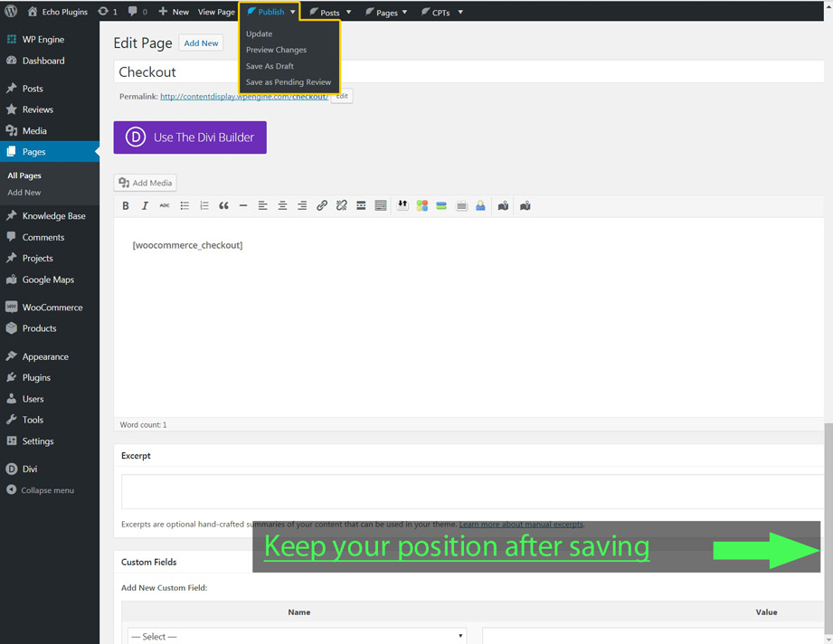Insert a horizontal line

tap(243, 205)
